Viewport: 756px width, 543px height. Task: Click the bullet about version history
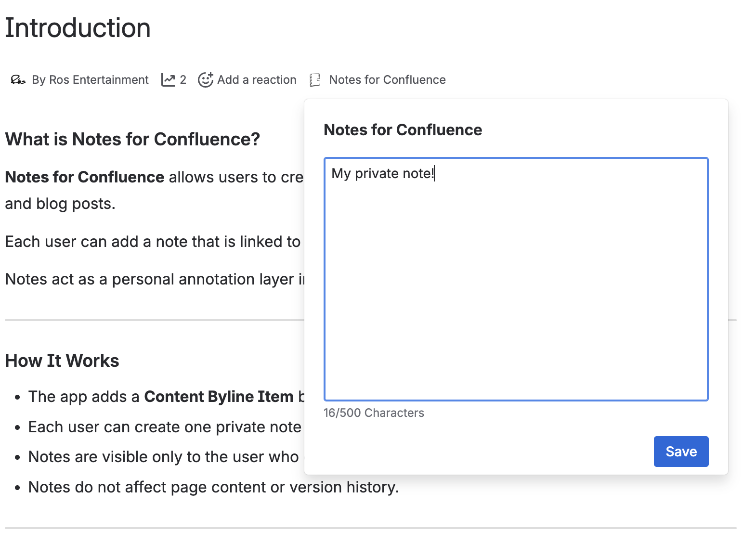[x=213, y=487]
